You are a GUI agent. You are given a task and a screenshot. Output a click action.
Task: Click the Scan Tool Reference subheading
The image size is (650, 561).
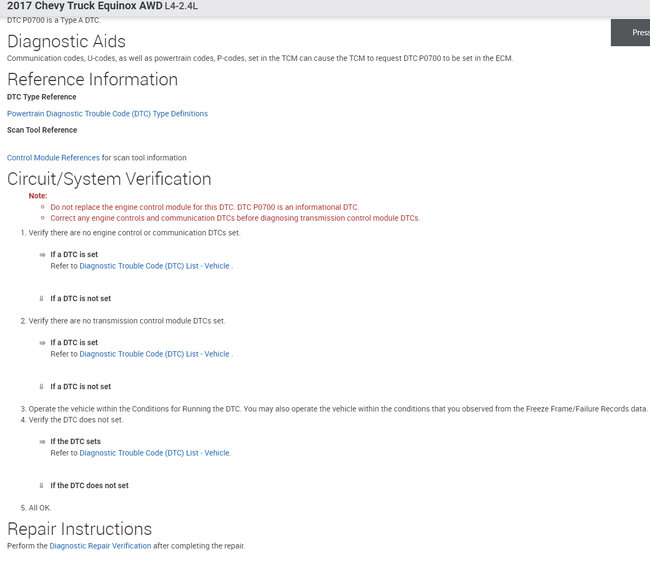click(42, 130)
